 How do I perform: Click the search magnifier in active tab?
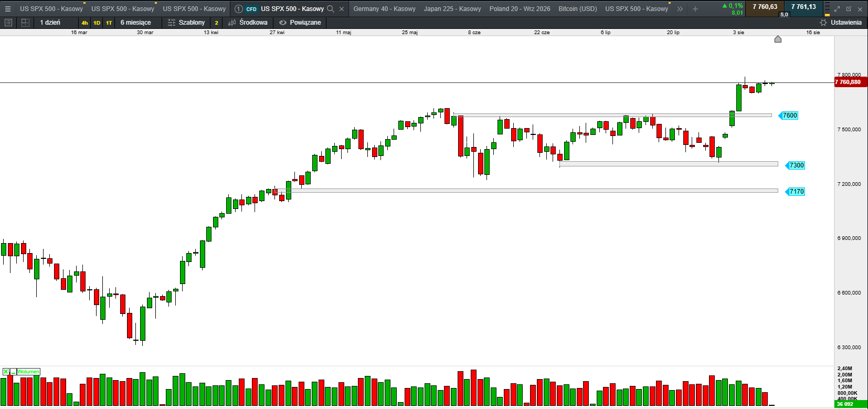tap(331, 9)
